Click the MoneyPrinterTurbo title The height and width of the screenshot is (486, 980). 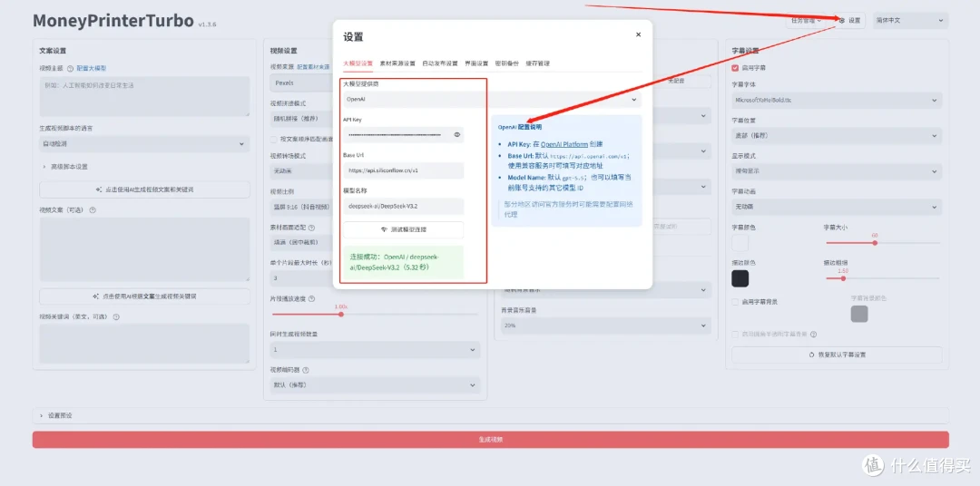pos(113,21)
